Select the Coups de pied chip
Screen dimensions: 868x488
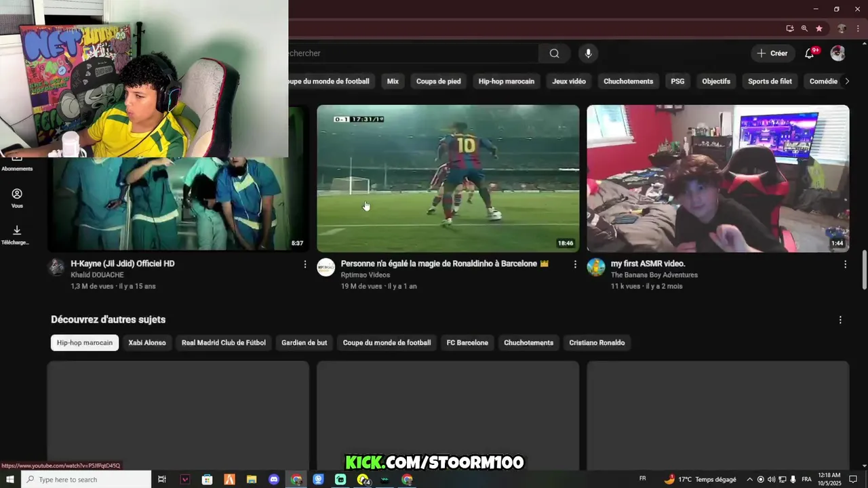pos(438,81)
